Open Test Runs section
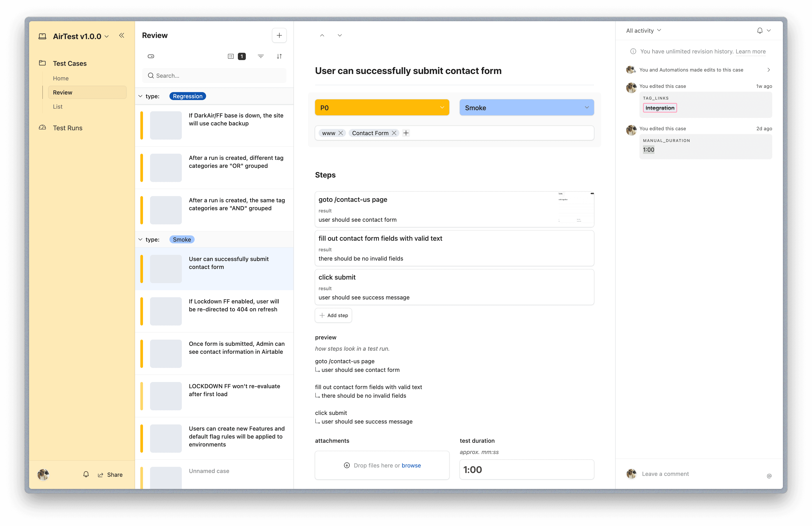 (x=68, y=128)
